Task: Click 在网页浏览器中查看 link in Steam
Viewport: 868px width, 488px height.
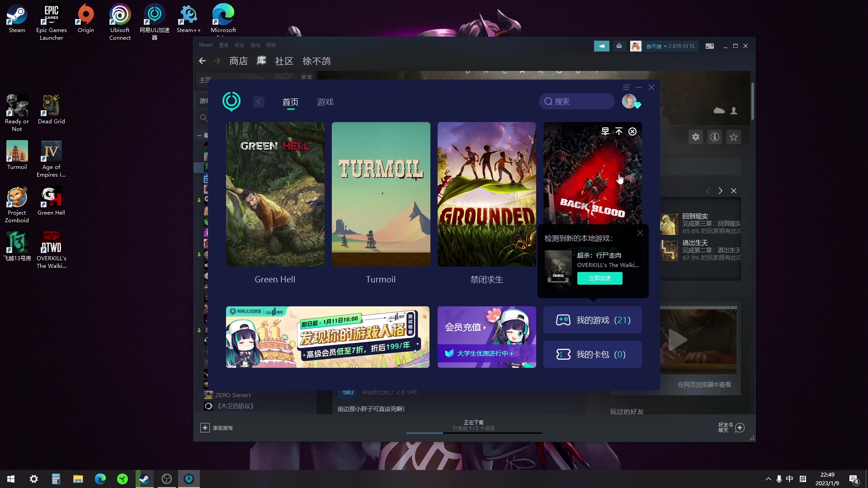Action: (704, 385)
